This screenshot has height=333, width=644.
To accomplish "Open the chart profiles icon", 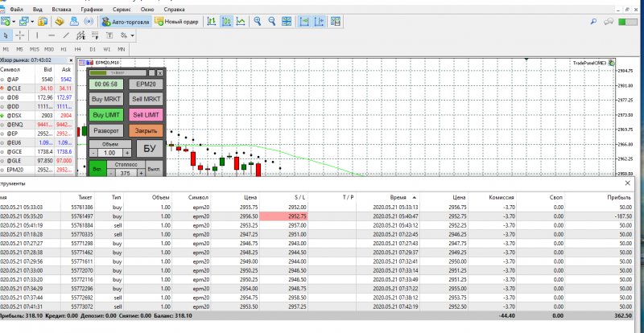I will click(24, 22).
